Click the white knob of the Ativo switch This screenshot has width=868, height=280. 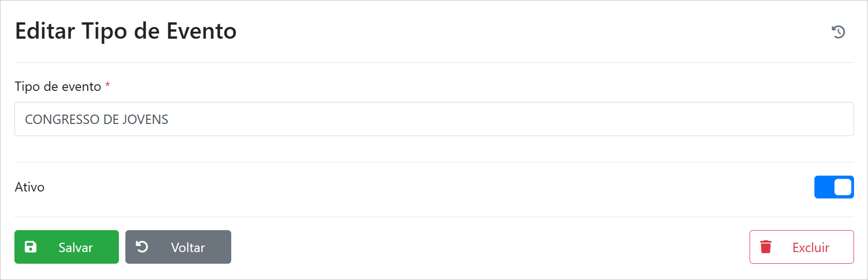coord(842,187)
